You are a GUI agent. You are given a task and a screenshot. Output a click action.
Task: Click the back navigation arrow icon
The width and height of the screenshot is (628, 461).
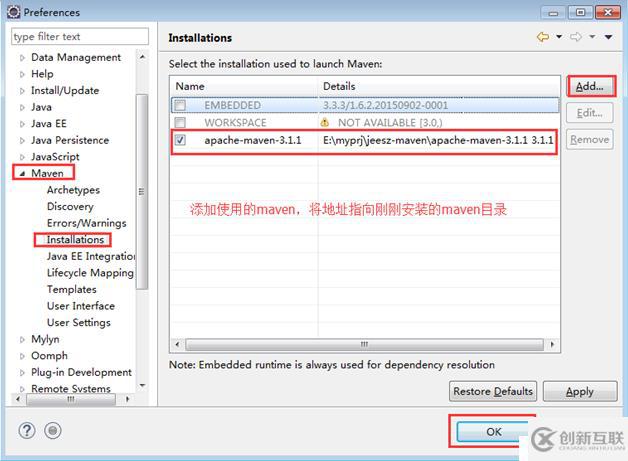click(543, 37)
